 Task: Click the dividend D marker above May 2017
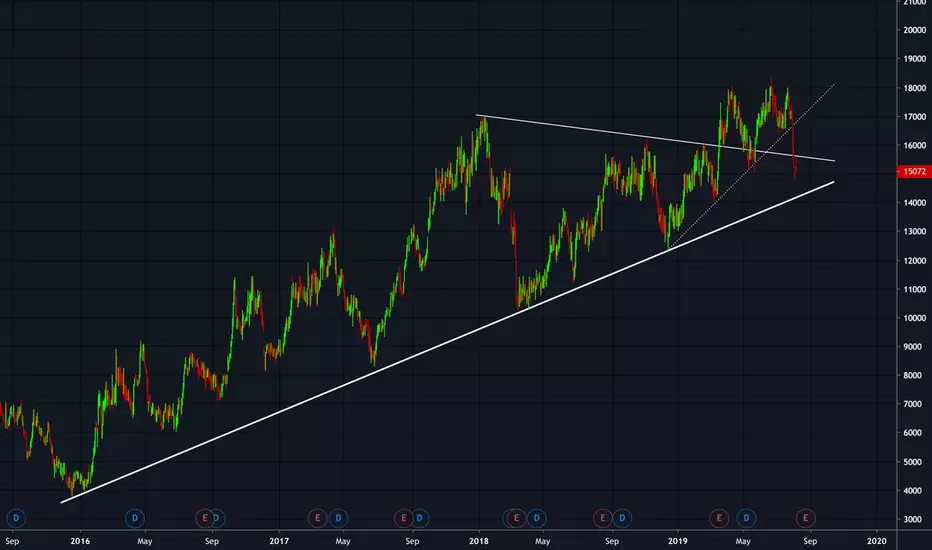pyautogui.click(x=338, y=518)
